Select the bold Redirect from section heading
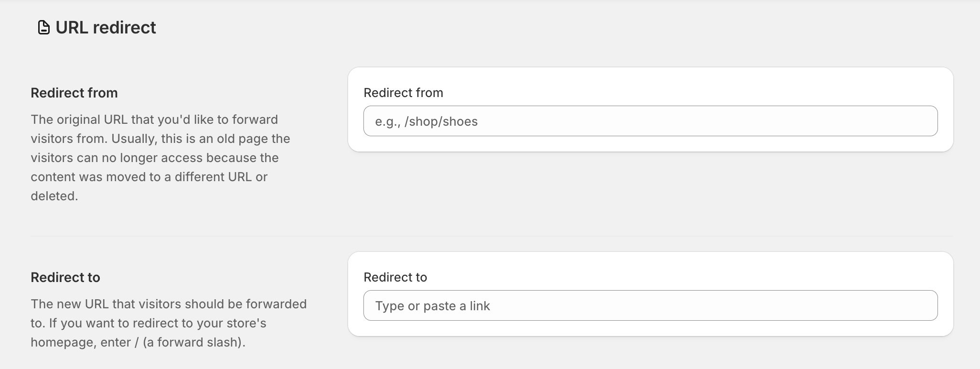Image resolution: width=980 pixels, height=369 pixels. [x=74, y=93]
